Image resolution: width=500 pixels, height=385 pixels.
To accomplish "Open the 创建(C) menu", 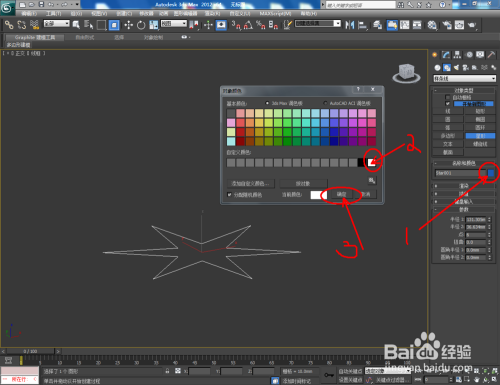I will [x=124, y=13].
